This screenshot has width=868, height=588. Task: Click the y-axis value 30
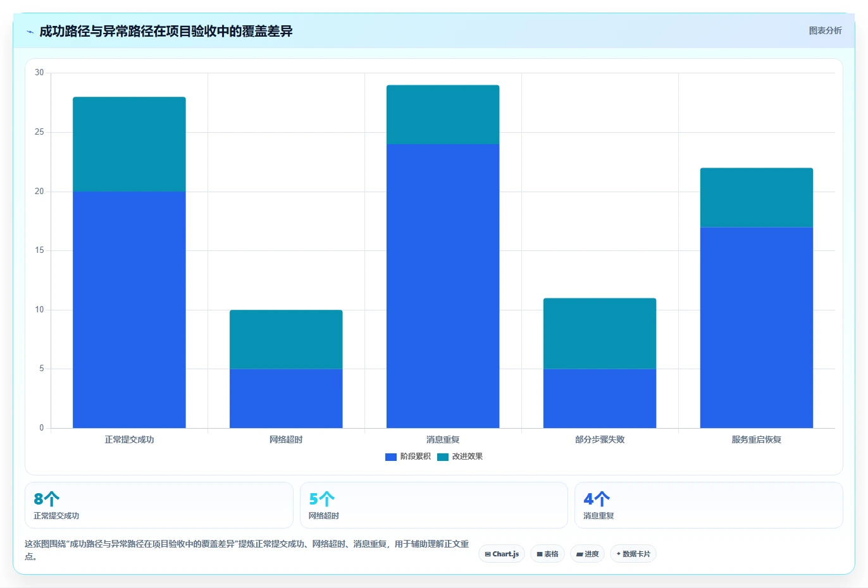coord(39,73)
